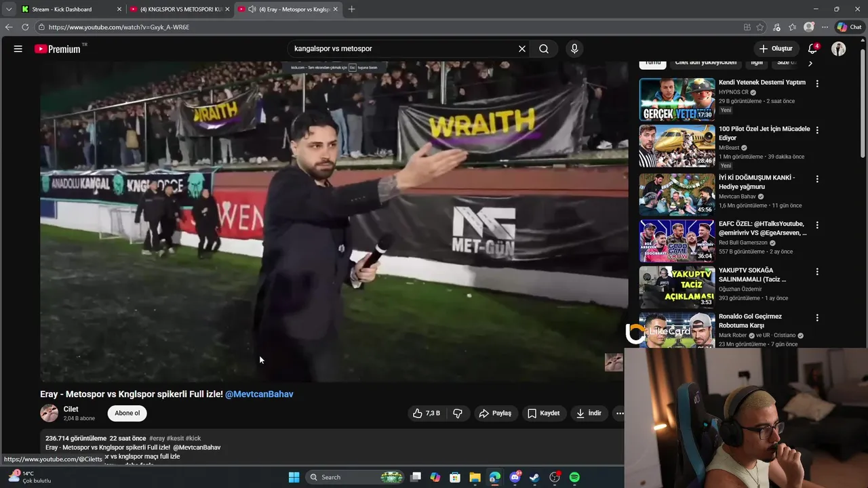The width and height of the screenshot is (868, 488).
Task: Download video using İndir button
Action: point(589,413)
